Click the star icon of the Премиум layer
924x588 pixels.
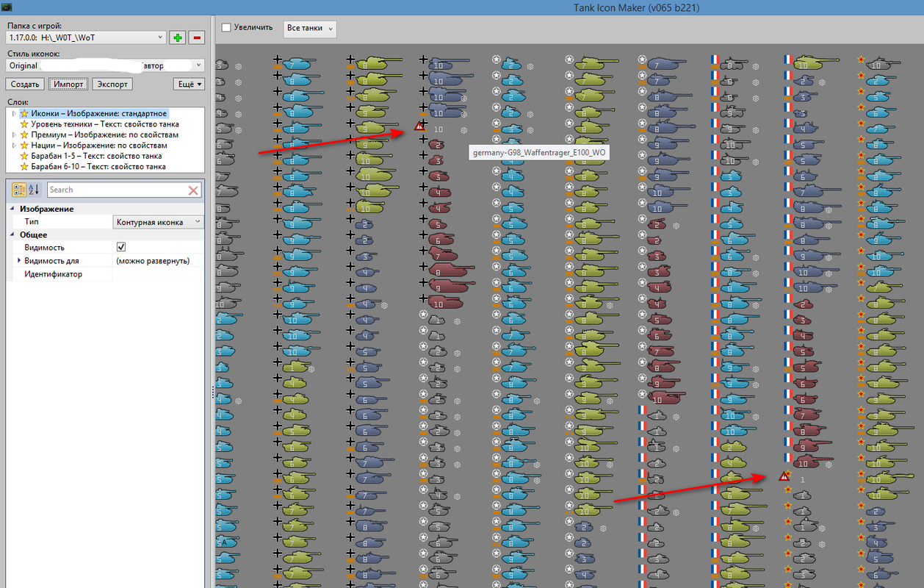(x=24, y=135)
